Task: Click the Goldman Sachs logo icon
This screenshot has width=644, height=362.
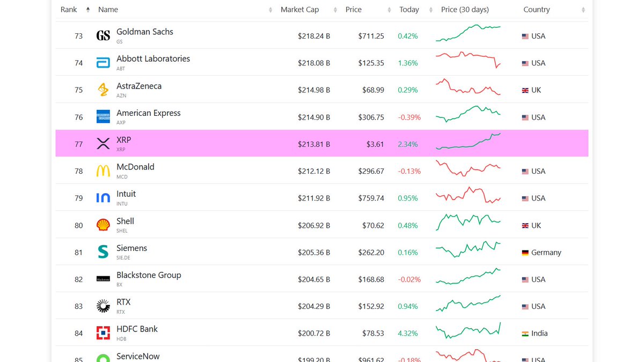Action: tap(103, 36)
